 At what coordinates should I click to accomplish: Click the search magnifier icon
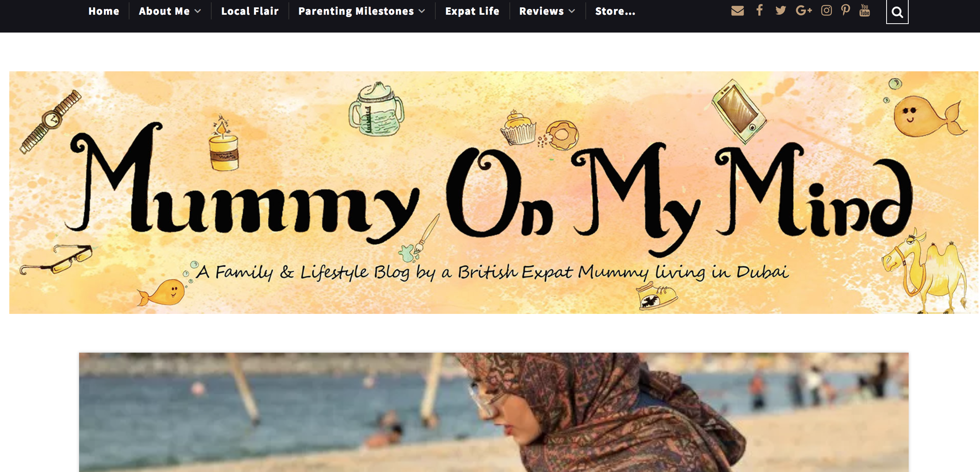pyautogui.click(x=897, y=12)
